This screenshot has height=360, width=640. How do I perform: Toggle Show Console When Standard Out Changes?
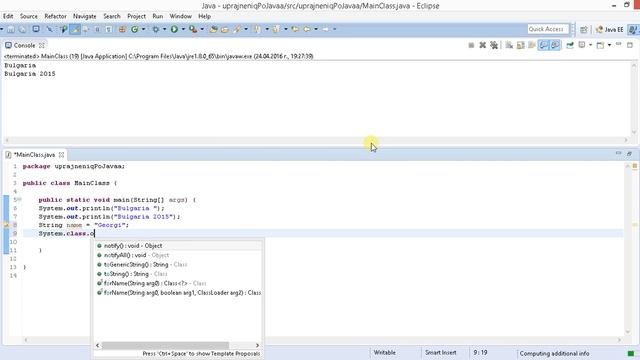click(544, 45)
